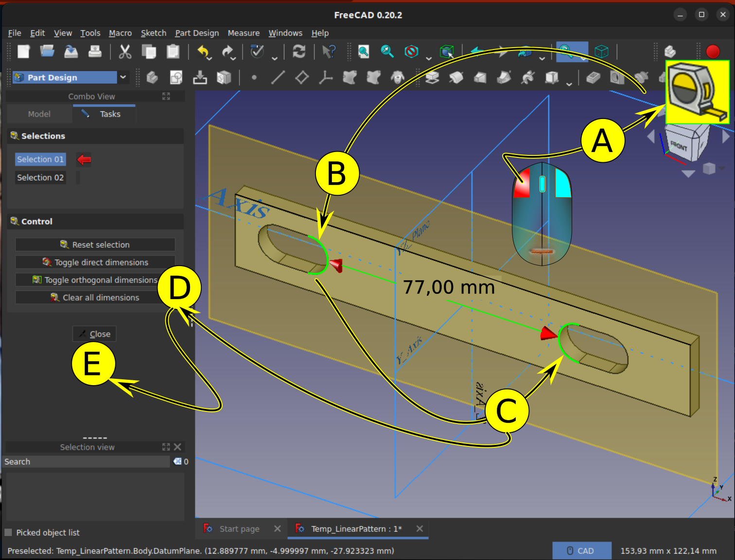Viewport: 735px width, 560px height.
Task: Open the Part Design workbench dropdown
Action: click(x=123, y=77)
